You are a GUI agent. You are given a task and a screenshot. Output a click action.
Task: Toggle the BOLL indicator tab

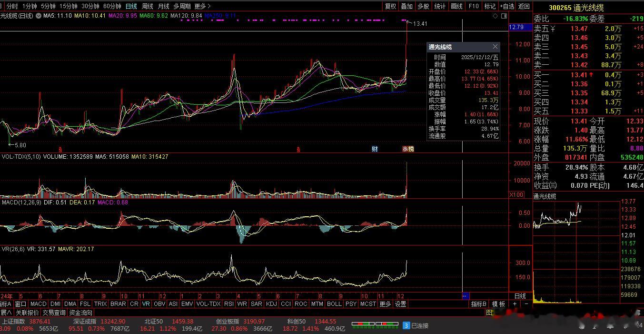point(334,304)
